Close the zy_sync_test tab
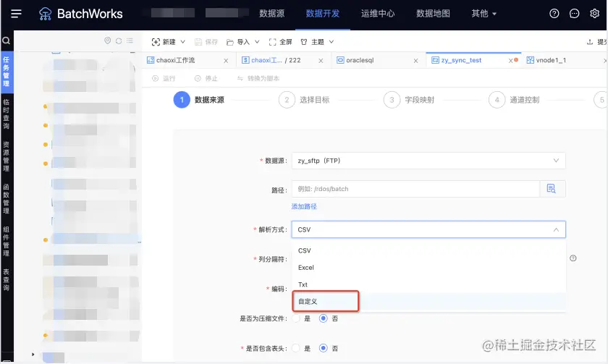The image size is (608, 364). point(511,61)
